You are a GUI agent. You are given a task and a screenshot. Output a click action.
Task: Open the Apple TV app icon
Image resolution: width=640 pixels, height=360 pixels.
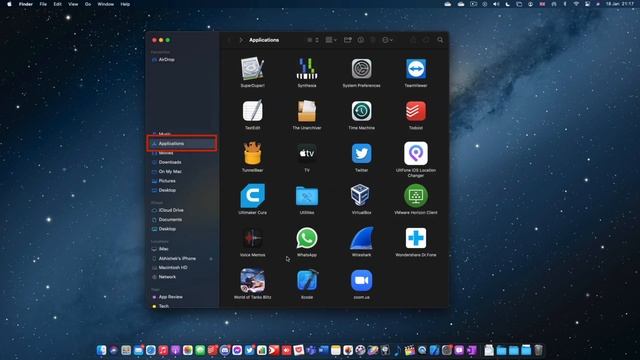click(307, 153)
